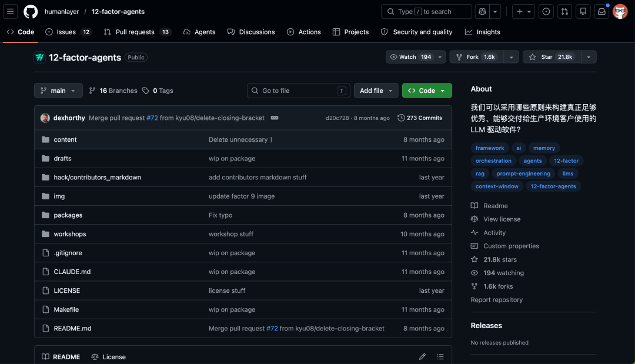Open the Copilot chat icon
This screenshot has width=635, height=364.
[x=482, y=11]
